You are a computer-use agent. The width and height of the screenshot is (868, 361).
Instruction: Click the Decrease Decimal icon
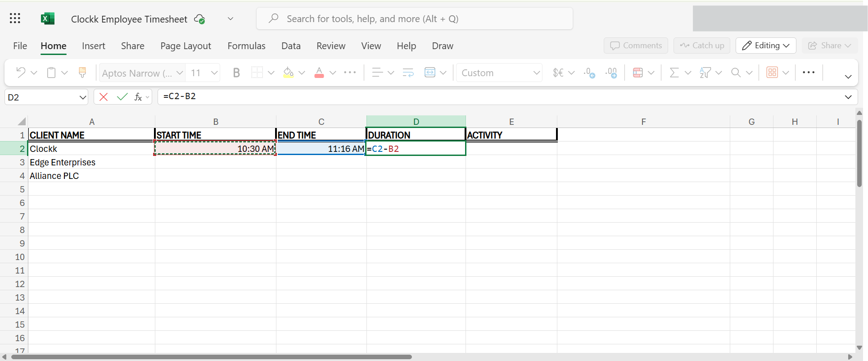click(x=611, y=73)
